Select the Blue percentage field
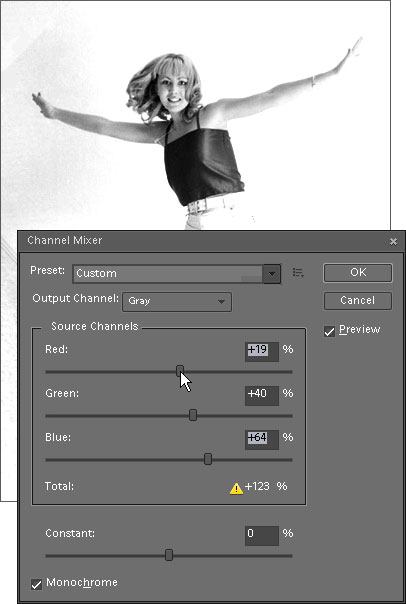Image resolution: width=406 pixels, height=604 pixels. click(x=262, y=440)
